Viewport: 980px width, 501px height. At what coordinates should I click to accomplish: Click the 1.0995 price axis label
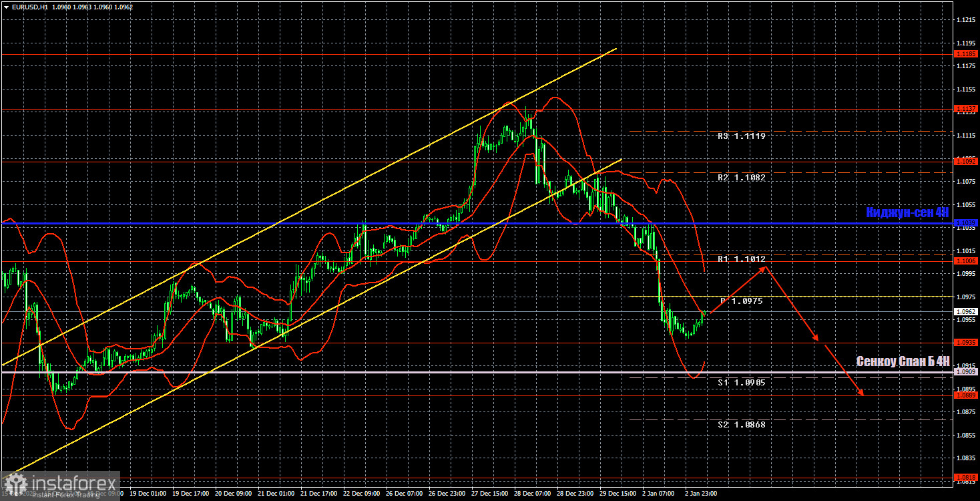(966, 274)
